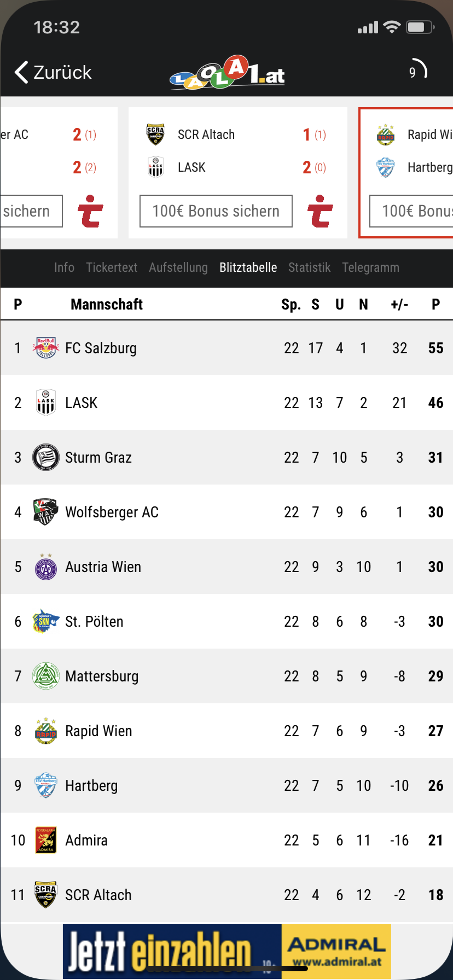Tap the refresh countdown timer icon

point(418,71)
